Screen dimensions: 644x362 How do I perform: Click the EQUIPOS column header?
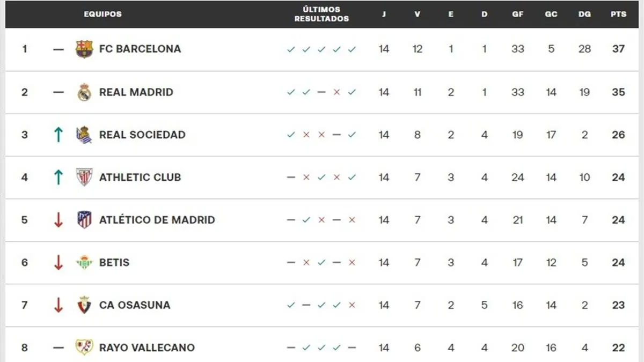[103, 14]
